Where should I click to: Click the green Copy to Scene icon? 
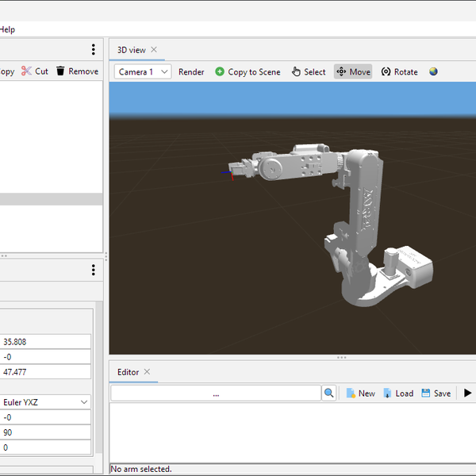[x=220, y=71]
